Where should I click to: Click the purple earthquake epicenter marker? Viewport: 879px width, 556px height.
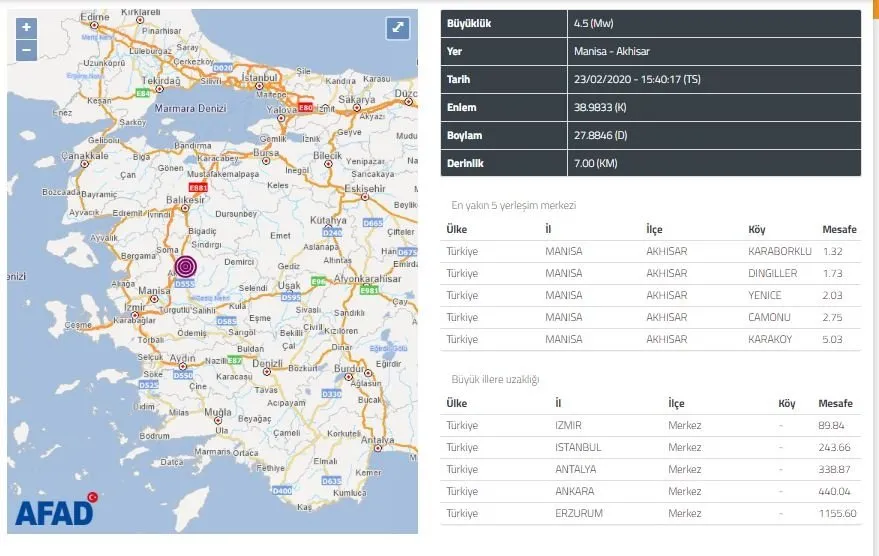pyautogui.click(x=186, y=267)
